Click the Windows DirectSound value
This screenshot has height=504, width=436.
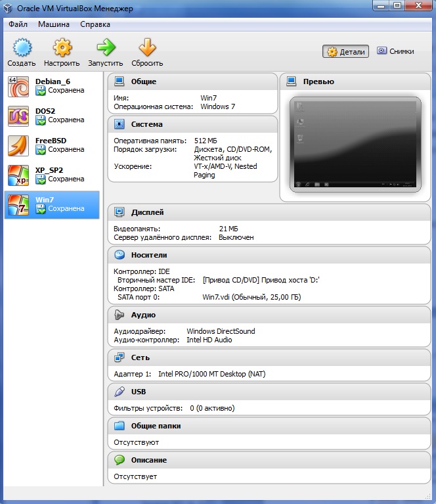point(221,331)
